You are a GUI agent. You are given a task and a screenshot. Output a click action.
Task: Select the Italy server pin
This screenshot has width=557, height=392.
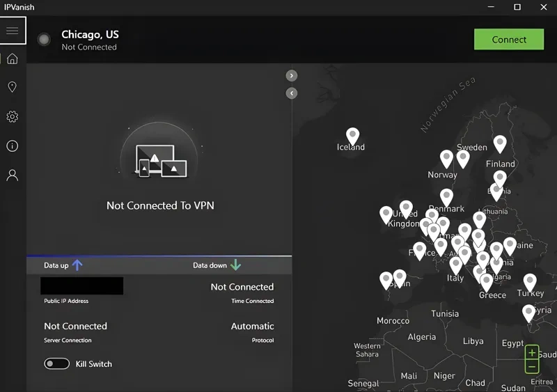[456, 266]
